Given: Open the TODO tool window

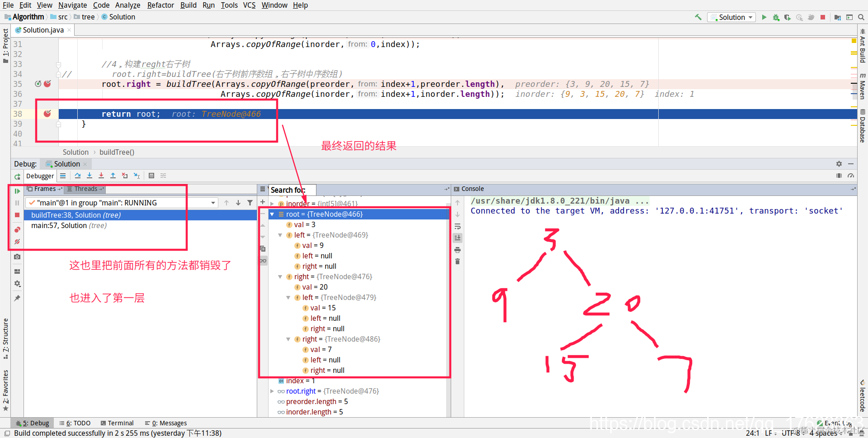Looking at the screenshot, I should (75, 423).
